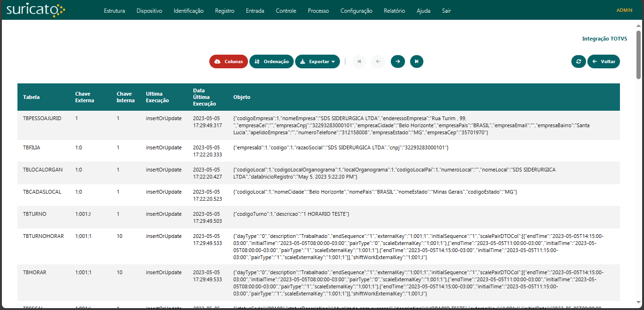Select the TBPESSOAJURID table row
Screen dimensions: 644x310
point(319,125)
